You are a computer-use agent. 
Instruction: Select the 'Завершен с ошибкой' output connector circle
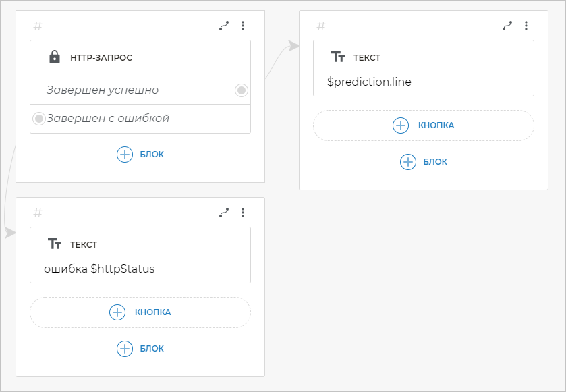(x=39, y=119)
